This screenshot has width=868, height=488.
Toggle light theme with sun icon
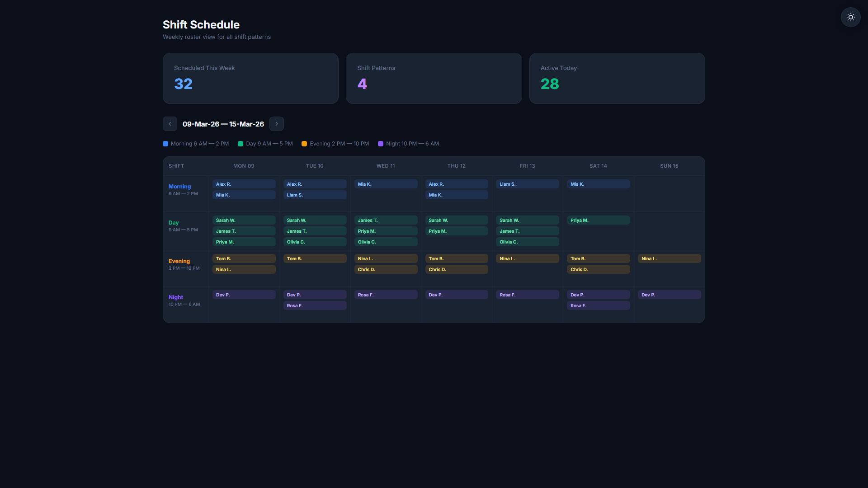coord(850,17)
